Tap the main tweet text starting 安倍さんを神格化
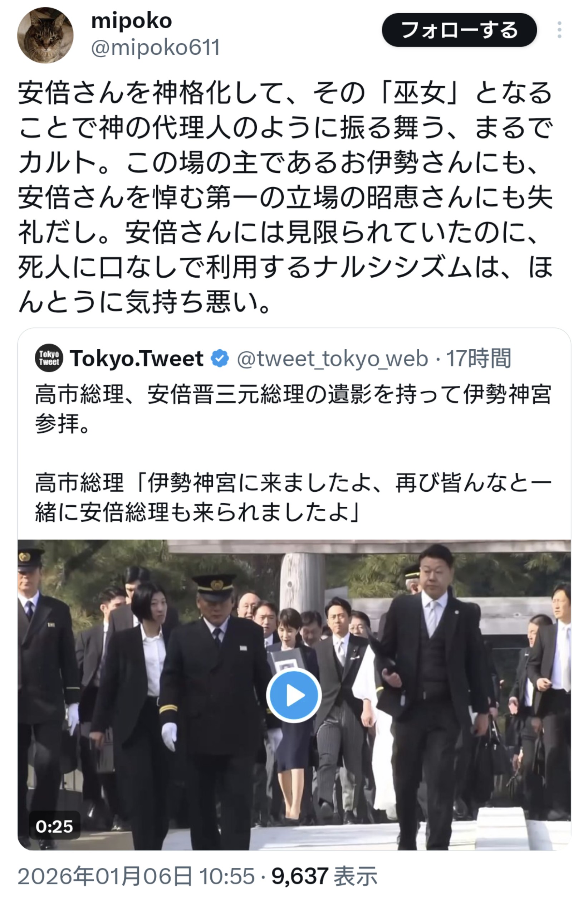Viewport: 588px width, 906px height. click(285, 197)
